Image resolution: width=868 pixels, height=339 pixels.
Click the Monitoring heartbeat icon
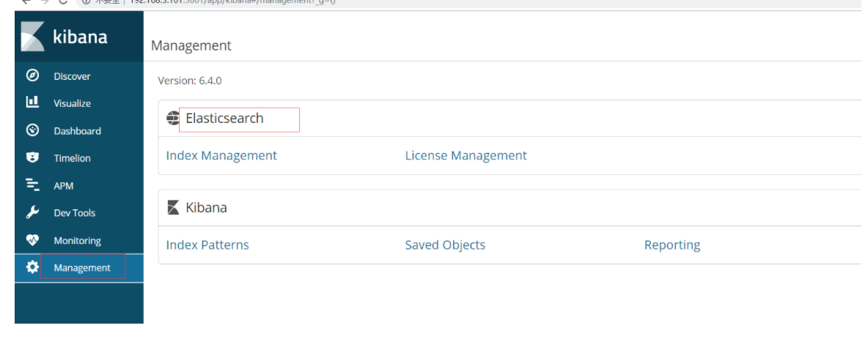[33, 240]
